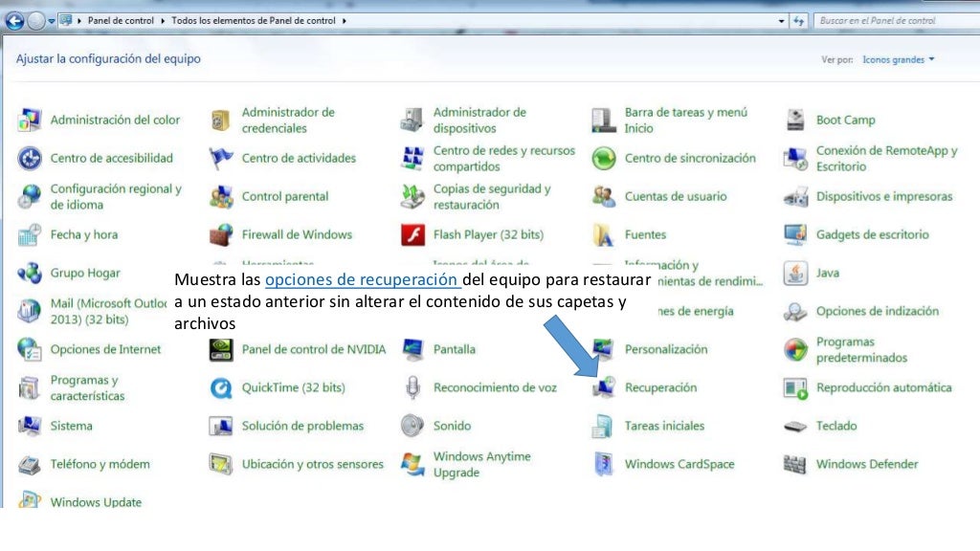Open Centro de actividades flag icon
This screenshot has width=980, height=551.
[x=221, y=159]
